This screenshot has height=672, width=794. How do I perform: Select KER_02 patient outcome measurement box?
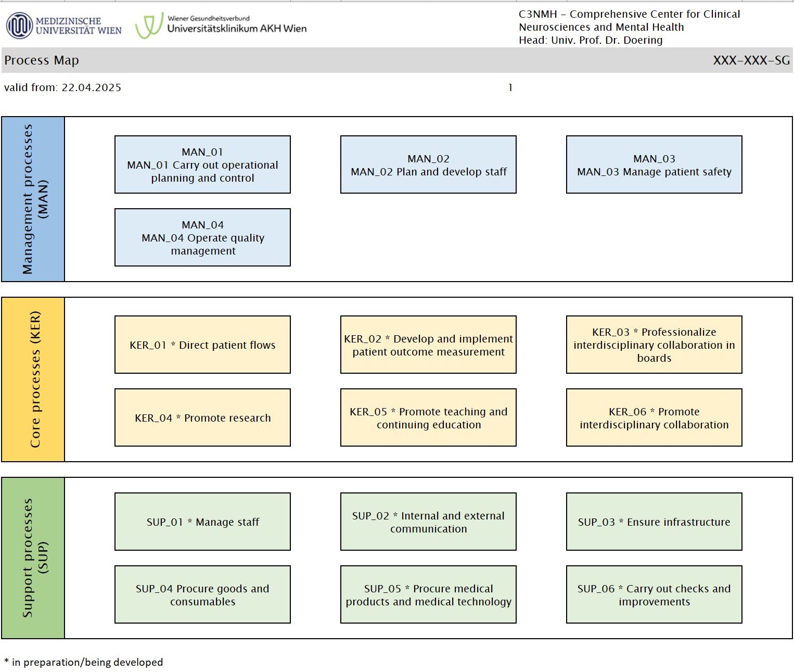click(x=428, y=345)
